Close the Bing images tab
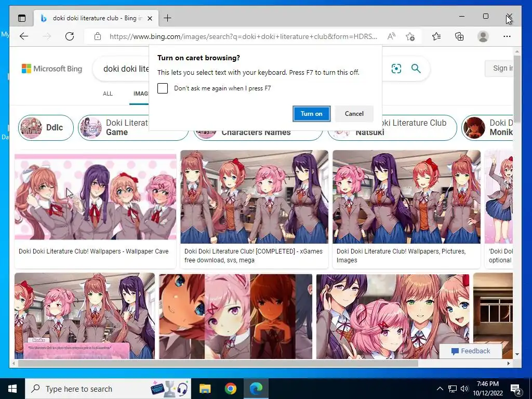The height and width of the screenshot is (399, 532). pyautogui.click(x=150, y=18)
